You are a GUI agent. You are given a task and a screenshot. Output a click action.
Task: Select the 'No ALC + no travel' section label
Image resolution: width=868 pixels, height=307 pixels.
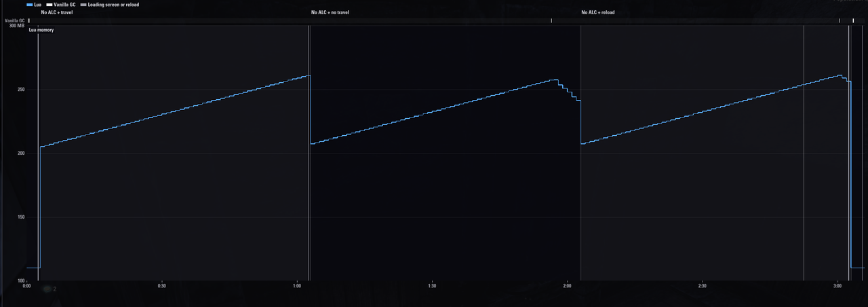(330, 12)
